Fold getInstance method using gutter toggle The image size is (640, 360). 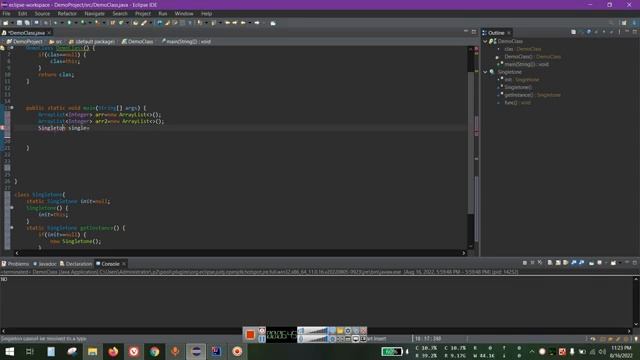pyautogui.click(x=12, y=228)
